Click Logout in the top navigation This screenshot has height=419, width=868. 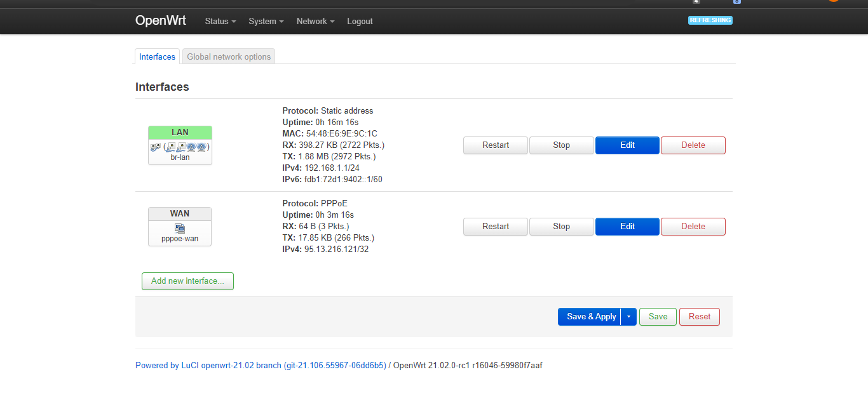tap(360, 21)
